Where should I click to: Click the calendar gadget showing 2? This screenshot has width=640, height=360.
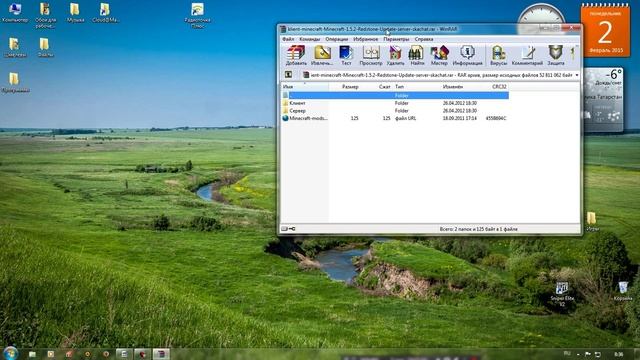(x=605, y=31)
